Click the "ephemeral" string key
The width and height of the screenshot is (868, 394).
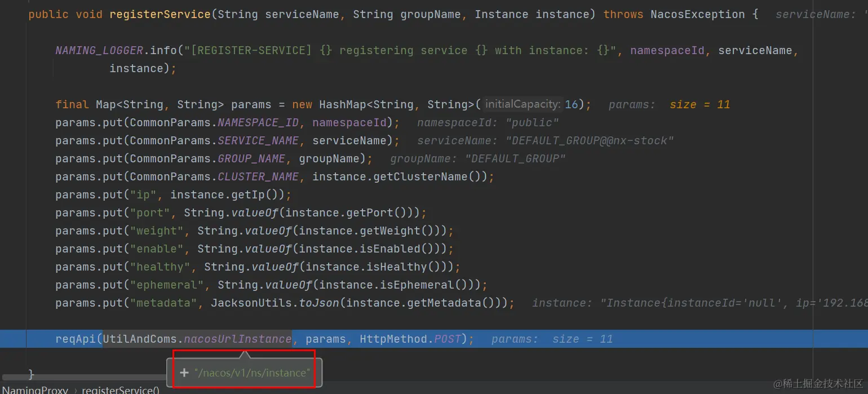click(167, 285)
